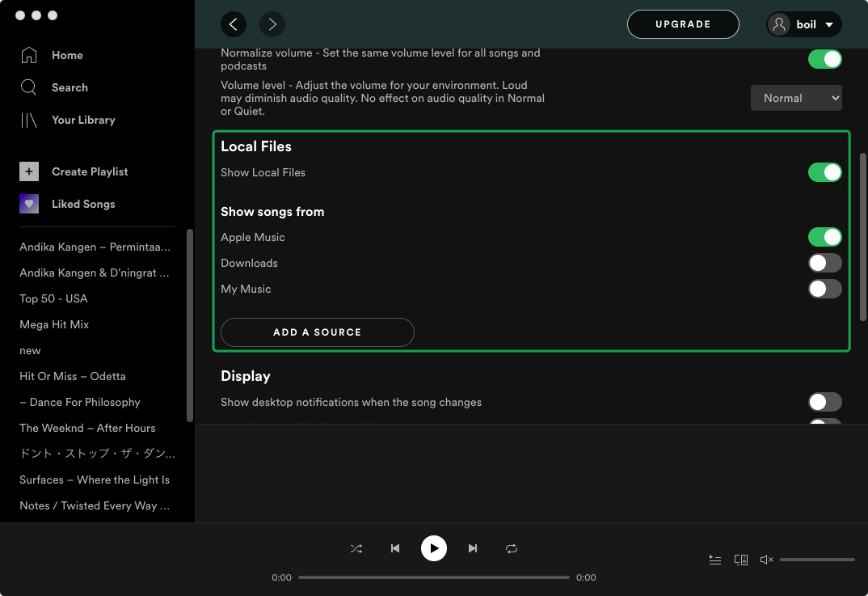The width and height of the screenshot is (868, 596).
Task: Turn off the Apple Music source toggle
Action: [x=825, y=237]
